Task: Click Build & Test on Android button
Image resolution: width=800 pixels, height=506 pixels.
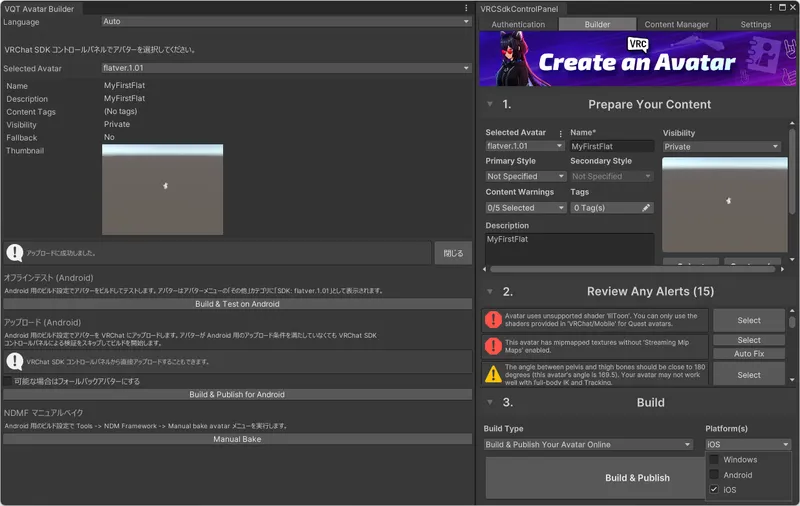Action: (x=237, y=303)
